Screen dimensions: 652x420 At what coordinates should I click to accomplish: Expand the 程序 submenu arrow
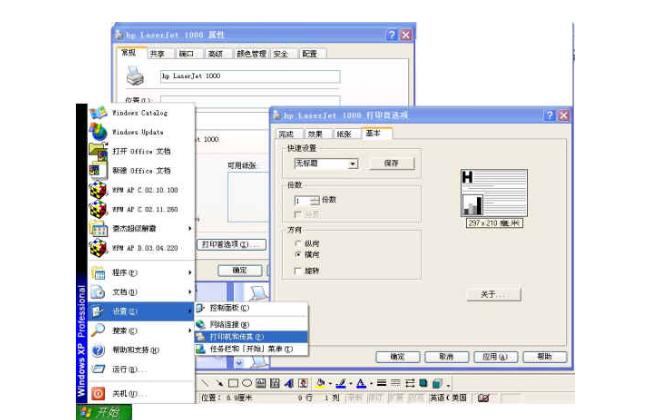coord(190,273)
